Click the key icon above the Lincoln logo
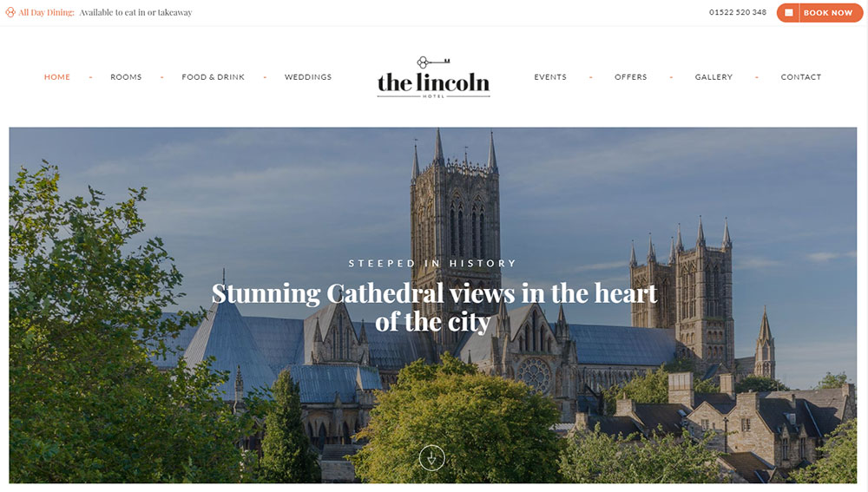The image size is (868, 492). 433,62
